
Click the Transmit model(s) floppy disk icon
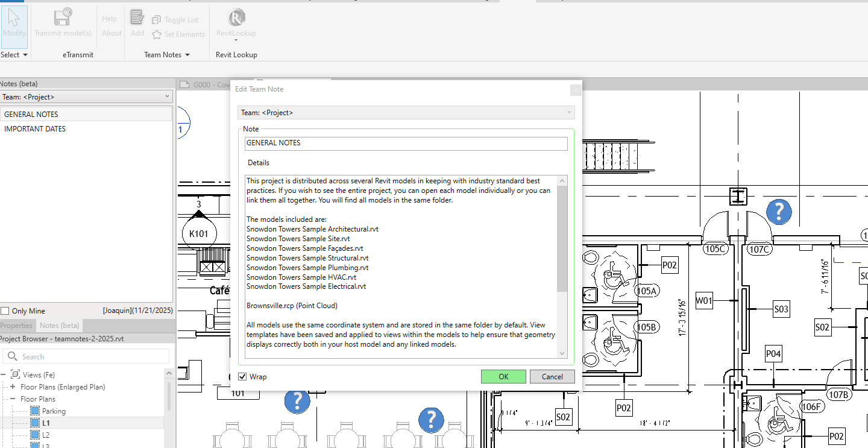coord(63,17)
